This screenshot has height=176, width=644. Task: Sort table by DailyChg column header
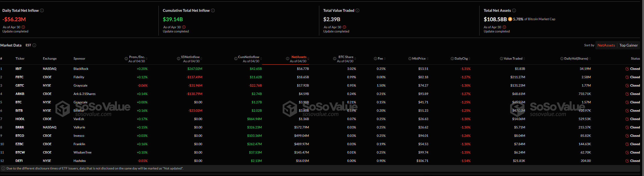(x=461, y=59)
